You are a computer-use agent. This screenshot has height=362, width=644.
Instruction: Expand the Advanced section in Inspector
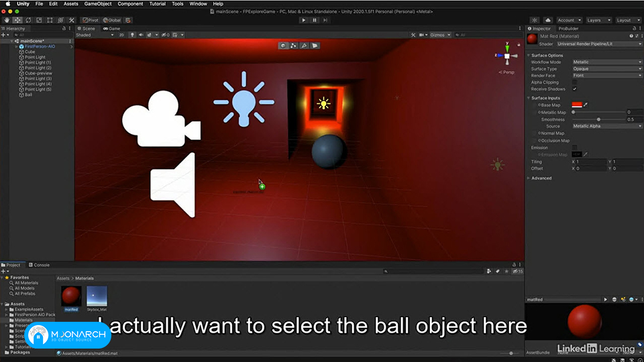click(x=541, y=178)
